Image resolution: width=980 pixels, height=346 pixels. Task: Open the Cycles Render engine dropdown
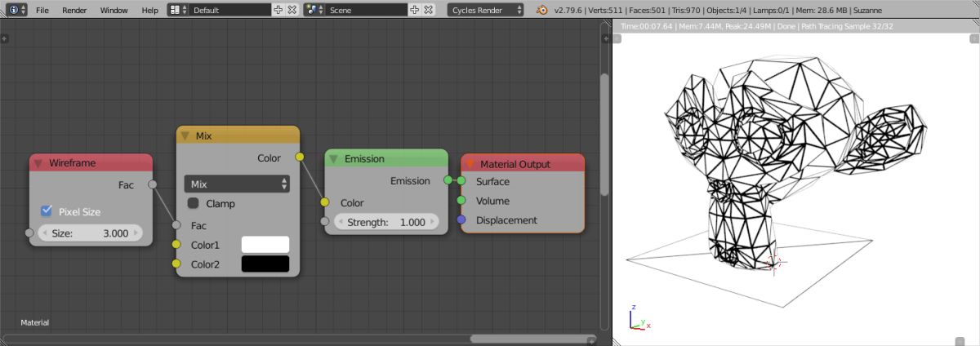(x=486, y=10)
